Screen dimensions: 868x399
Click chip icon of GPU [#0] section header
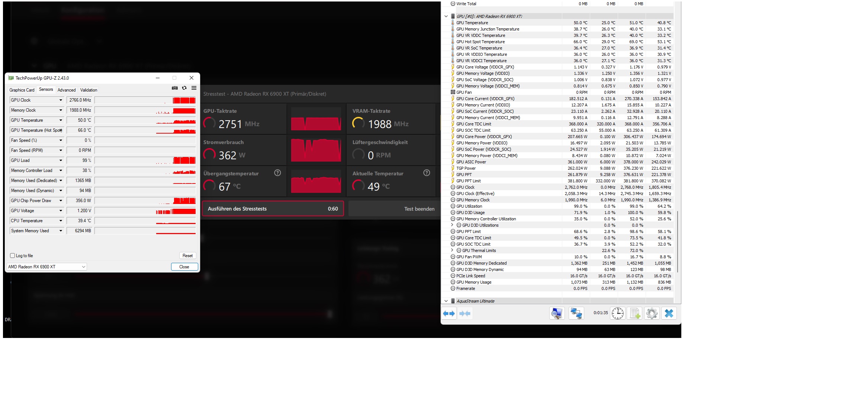click(x=453, y=16)
